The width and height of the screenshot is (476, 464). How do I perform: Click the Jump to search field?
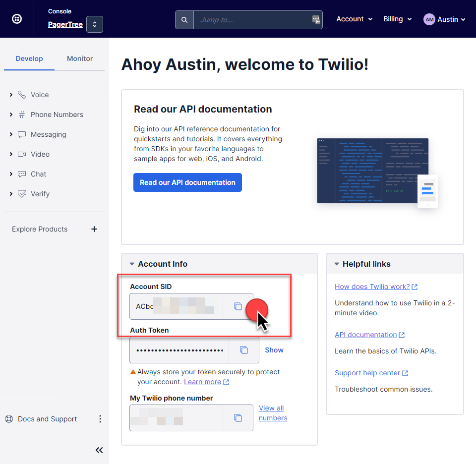coord(253,20)
